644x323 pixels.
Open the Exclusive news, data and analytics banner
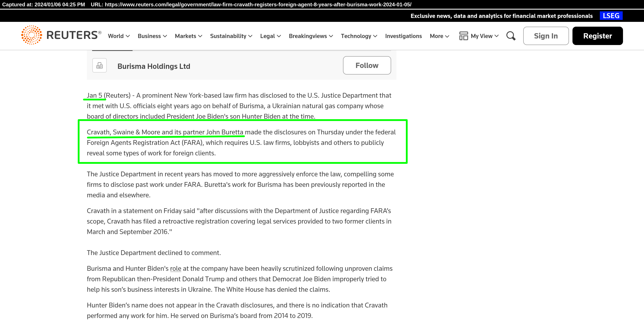[x=502, y=16]
